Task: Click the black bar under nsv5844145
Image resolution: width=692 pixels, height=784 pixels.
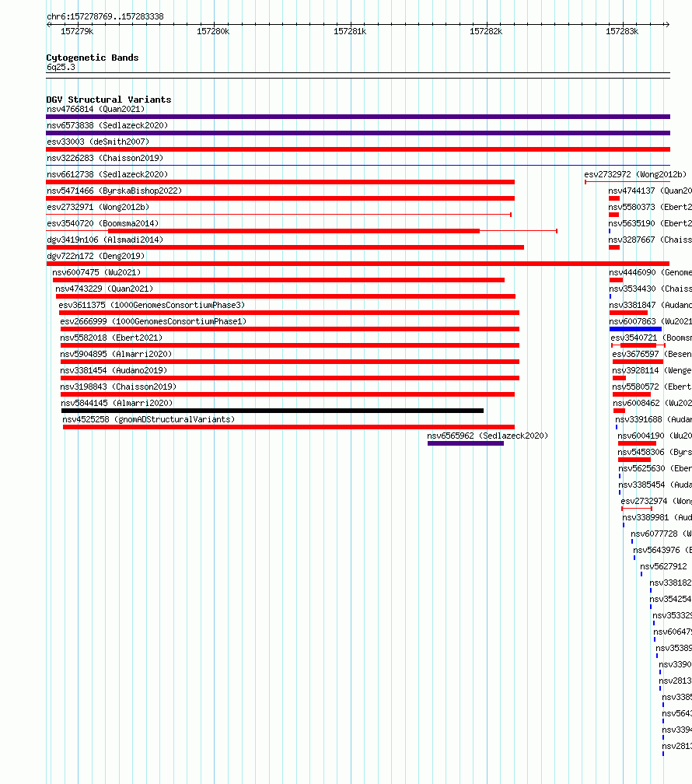Action: click(x=272, y=411)
